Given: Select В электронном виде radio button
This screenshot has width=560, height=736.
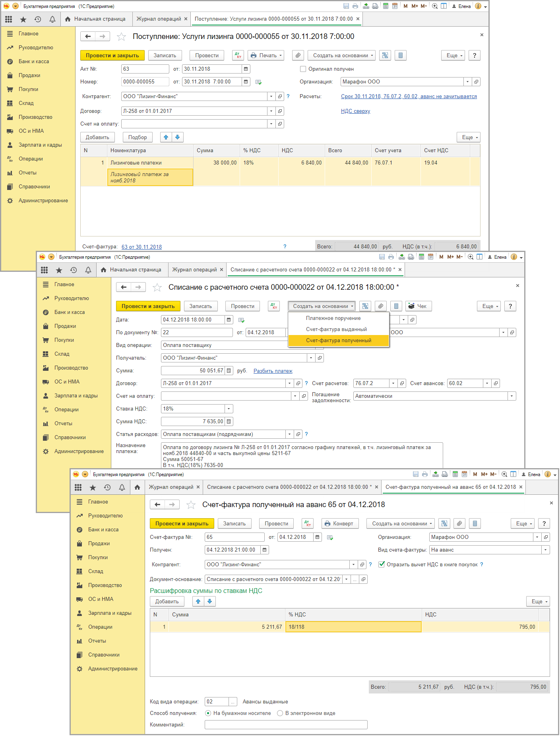Looking at the screenshot, I should (280, 713).
